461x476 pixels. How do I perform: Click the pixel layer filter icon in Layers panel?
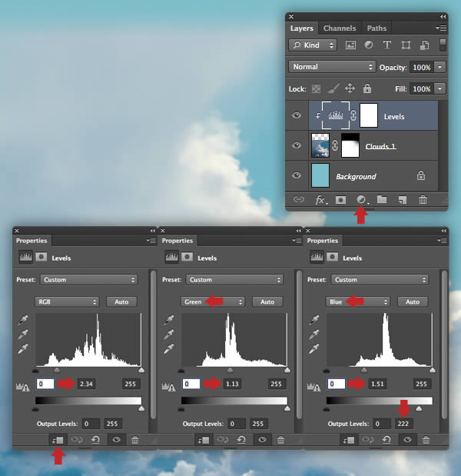(350, 45)
